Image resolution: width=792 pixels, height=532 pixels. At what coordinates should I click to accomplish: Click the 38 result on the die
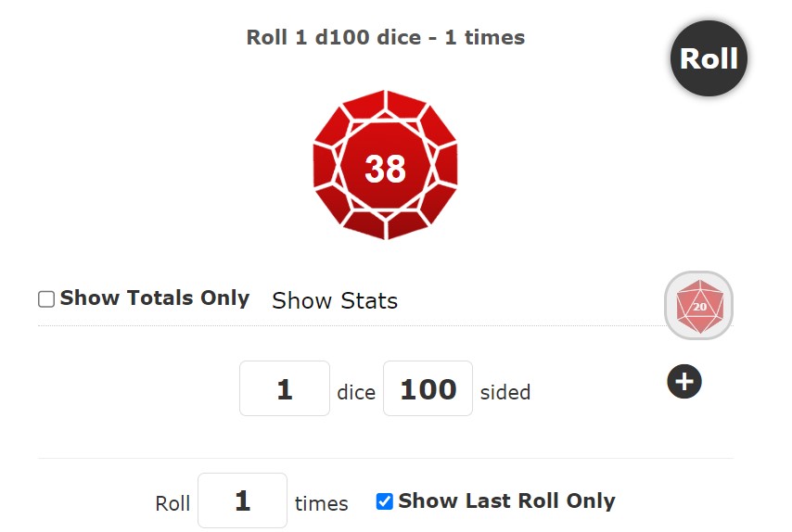(x=385, y=168)
